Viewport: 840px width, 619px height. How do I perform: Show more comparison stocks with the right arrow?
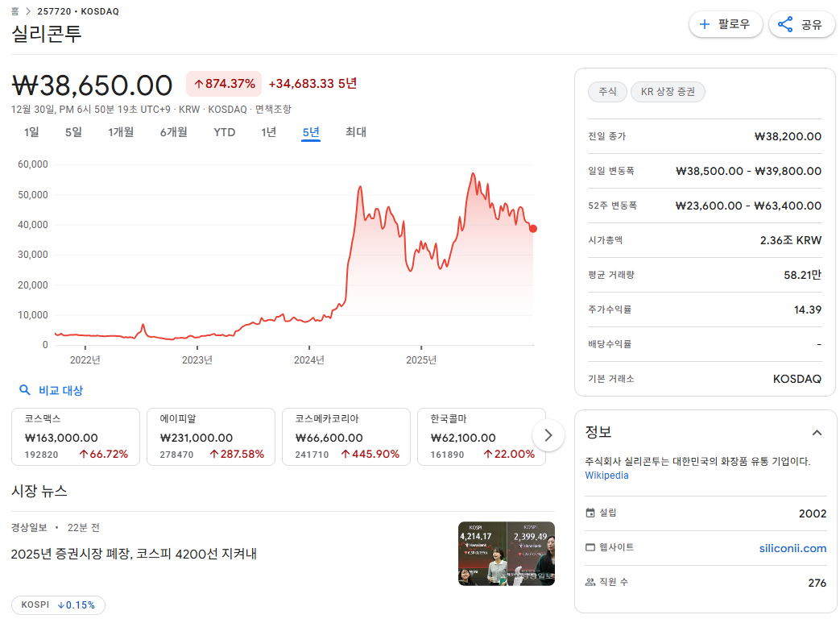click(x=548, y=435)
